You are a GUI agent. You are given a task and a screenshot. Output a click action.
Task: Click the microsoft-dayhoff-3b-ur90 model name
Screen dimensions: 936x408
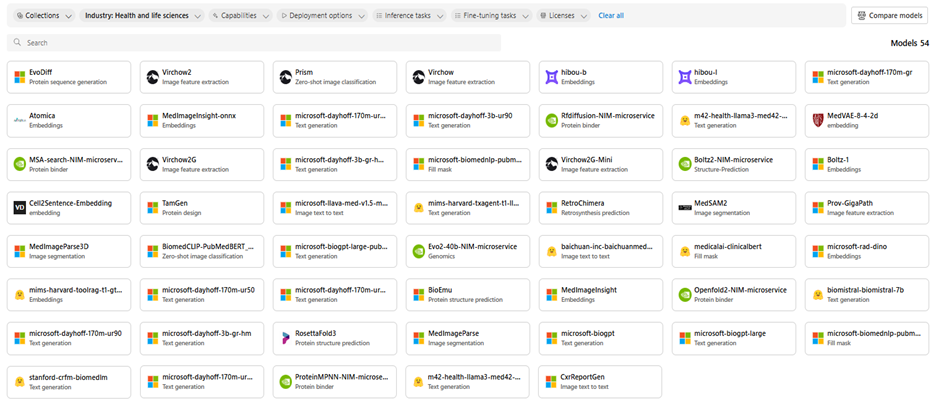(470, 116)
